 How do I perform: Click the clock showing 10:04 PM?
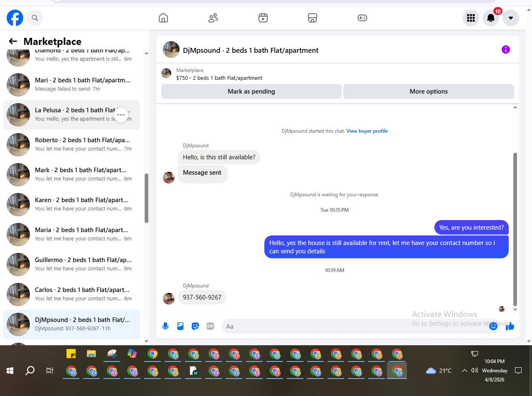[495, 361]
